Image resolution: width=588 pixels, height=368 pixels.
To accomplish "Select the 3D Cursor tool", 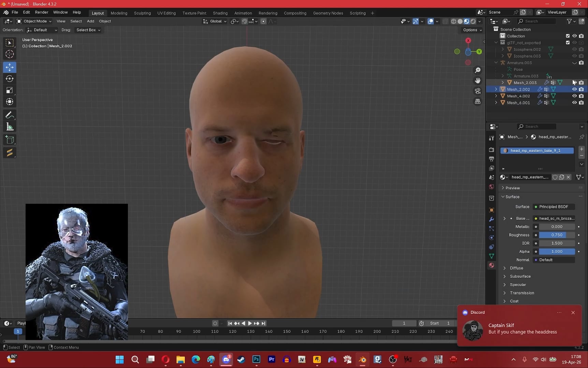I will pyautogui.click(x=10, y=54).
